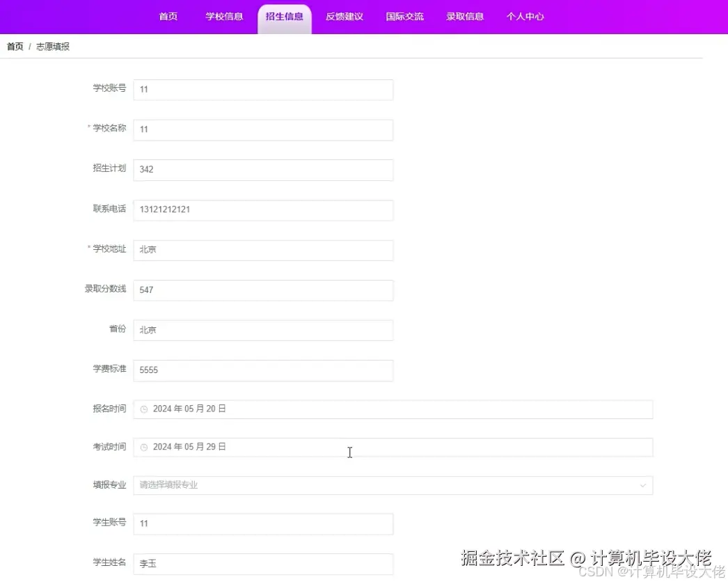728x584 pixels.
Task: View the 录取信息 page
Action: [x=465, y=16]
